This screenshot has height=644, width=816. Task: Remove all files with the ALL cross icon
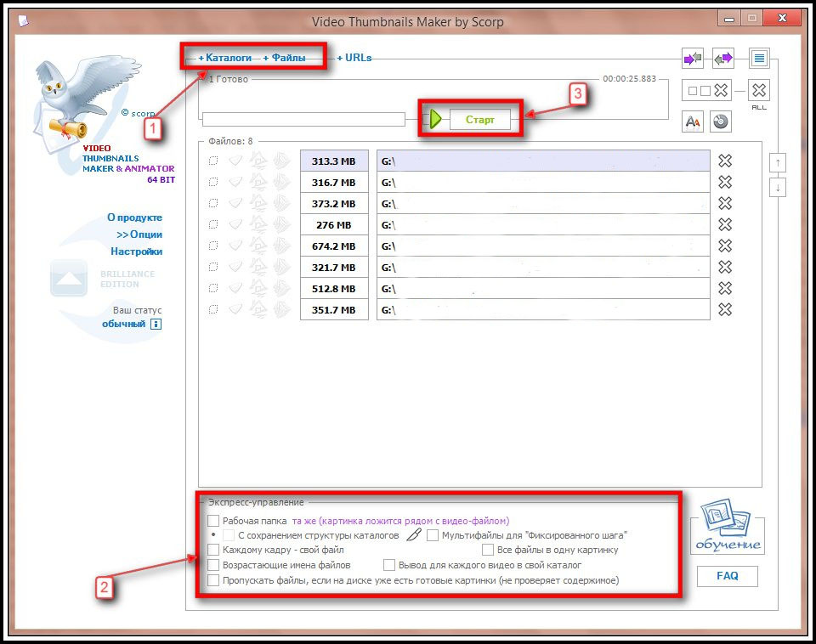pos(759,91)
